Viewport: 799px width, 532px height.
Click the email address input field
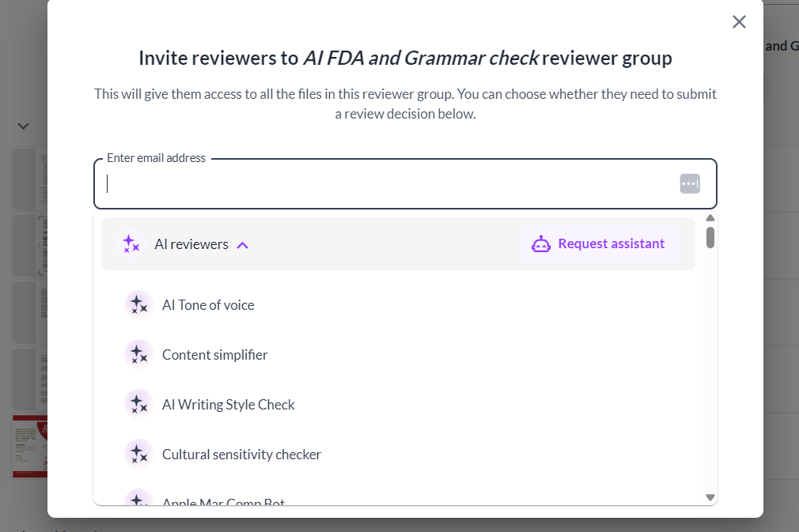(405, 183)
